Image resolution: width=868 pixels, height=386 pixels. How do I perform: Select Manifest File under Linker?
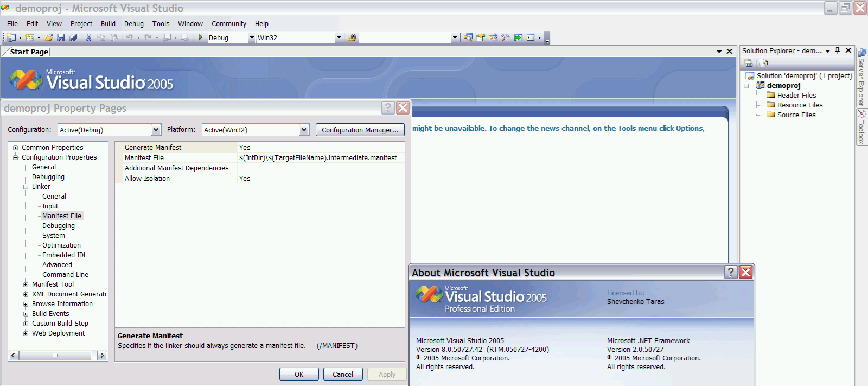click(62, 216)
